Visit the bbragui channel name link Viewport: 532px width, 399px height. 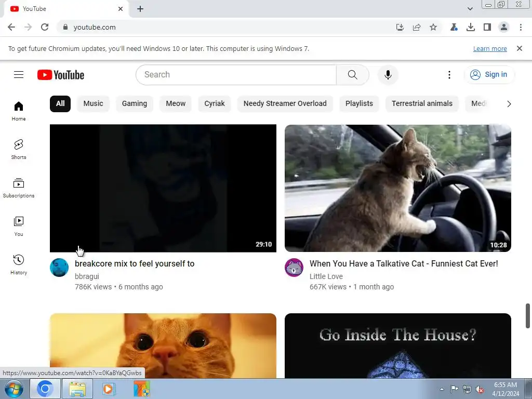[x=87, y=276]
